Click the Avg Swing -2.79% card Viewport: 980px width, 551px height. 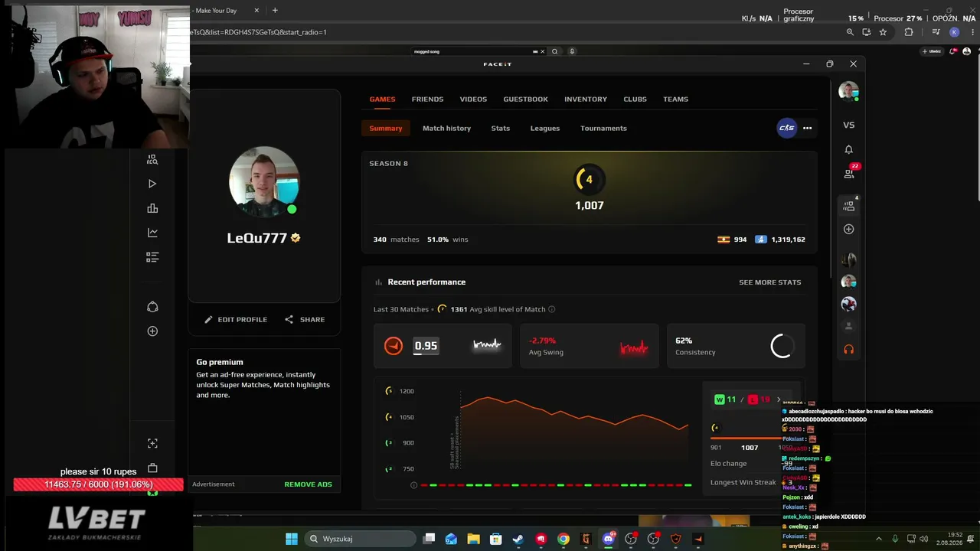coord(589,346)
